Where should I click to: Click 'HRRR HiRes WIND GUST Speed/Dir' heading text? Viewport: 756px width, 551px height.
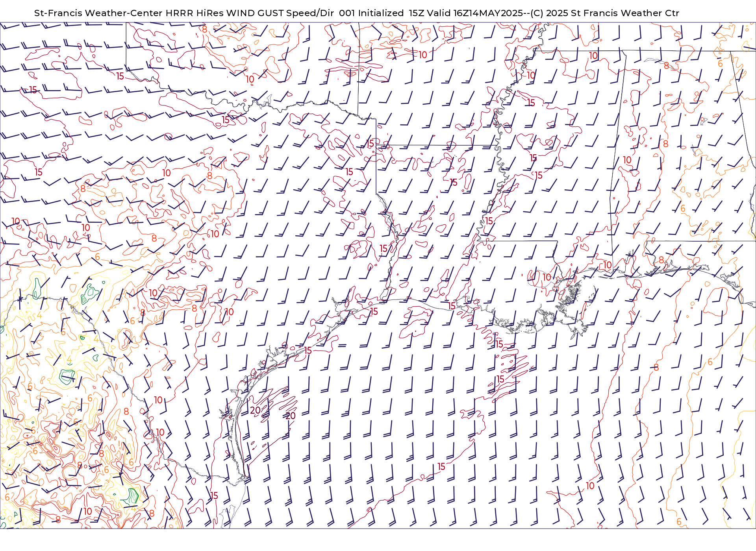pos(250,13)
